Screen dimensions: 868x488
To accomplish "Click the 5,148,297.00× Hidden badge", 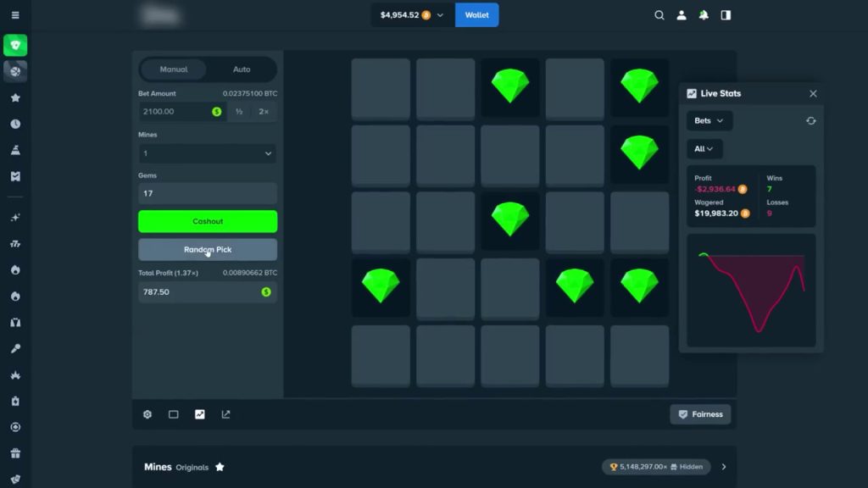I will click(x=656, y=467).
